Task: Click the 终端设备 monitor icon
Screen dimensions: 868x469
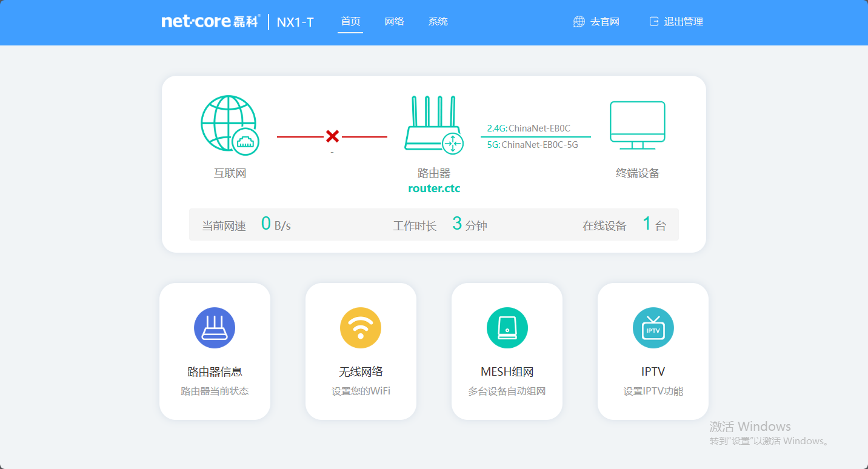Action: pyautogui.click(x=638, y=125)
